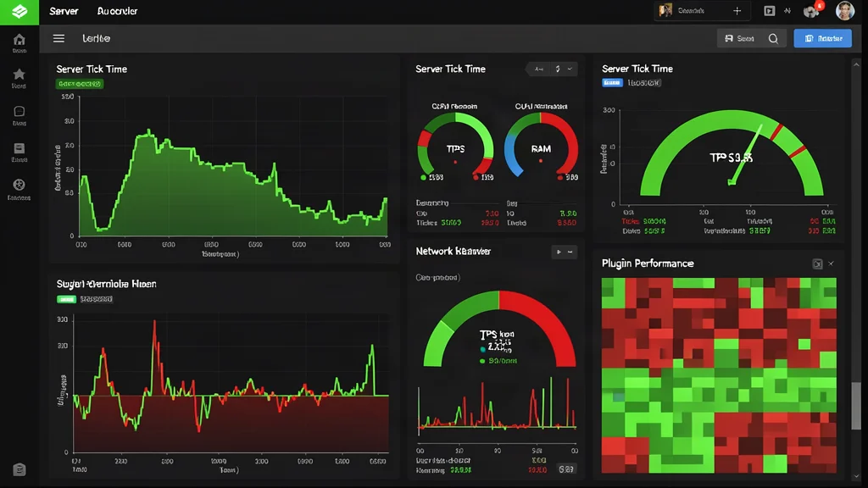Click the blue badge under the large-gauge Server Tick Time title

[x=612, y=83]
